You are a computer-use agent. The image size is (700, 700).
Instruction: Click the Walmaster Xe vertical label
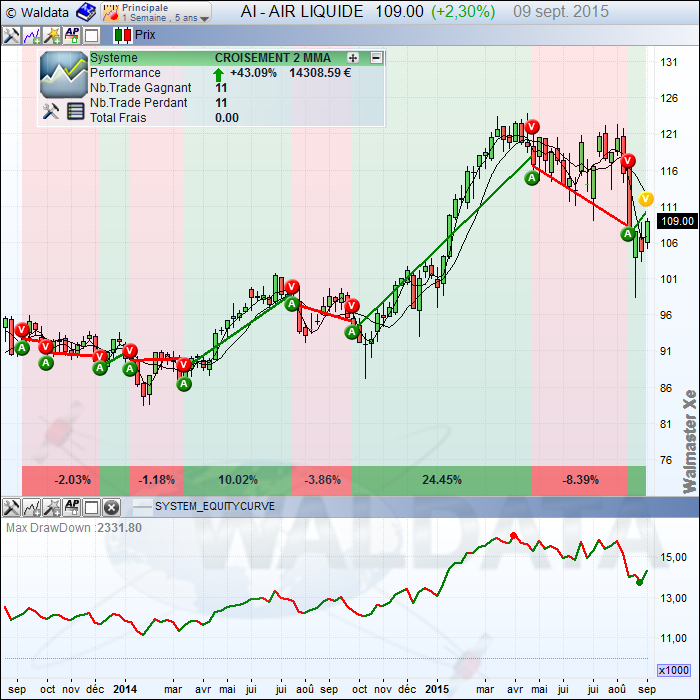[690, 442]
